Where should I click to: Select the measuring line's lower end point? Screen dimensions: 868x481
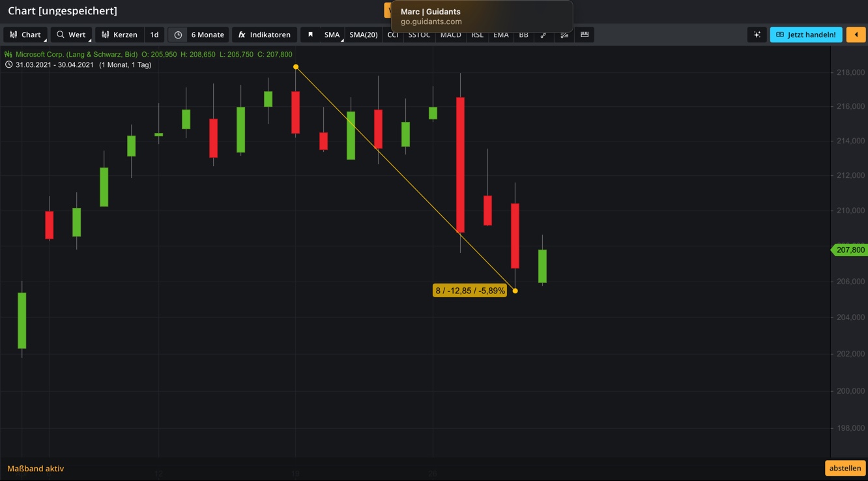[515, 291]
